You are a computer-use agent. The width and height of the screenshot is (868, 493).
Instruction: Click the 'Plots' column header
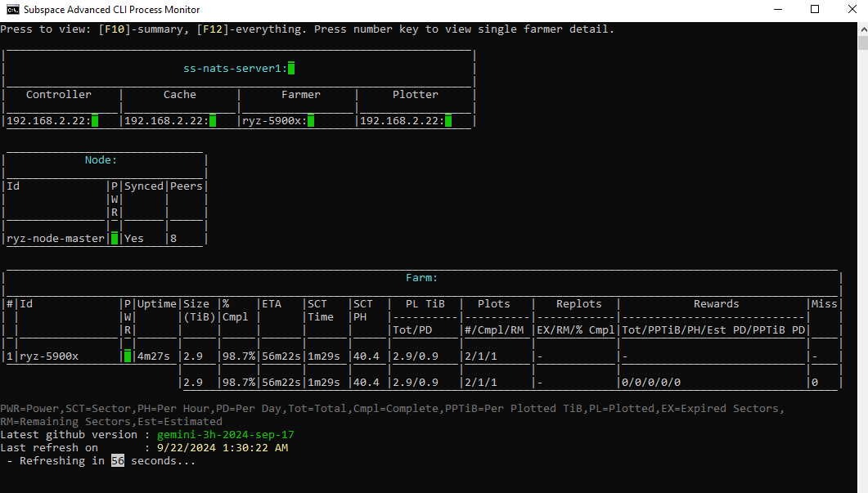coord(494,304)
